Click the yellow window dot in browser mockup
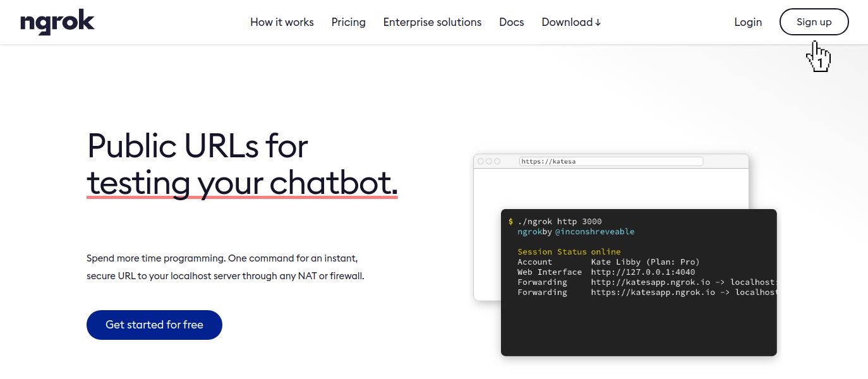Viewport: 868px width, 379px height. click(x=490, y=161)
